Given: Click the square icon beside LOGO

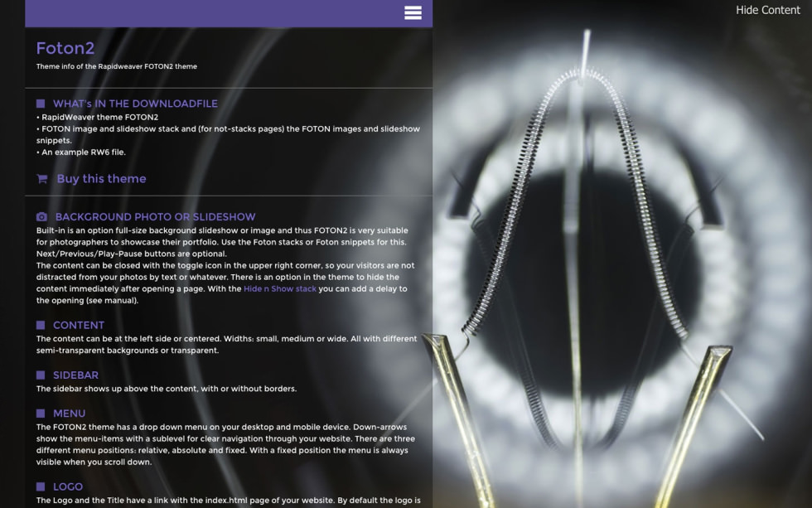Looking at the screenshot, I should 41,486.
